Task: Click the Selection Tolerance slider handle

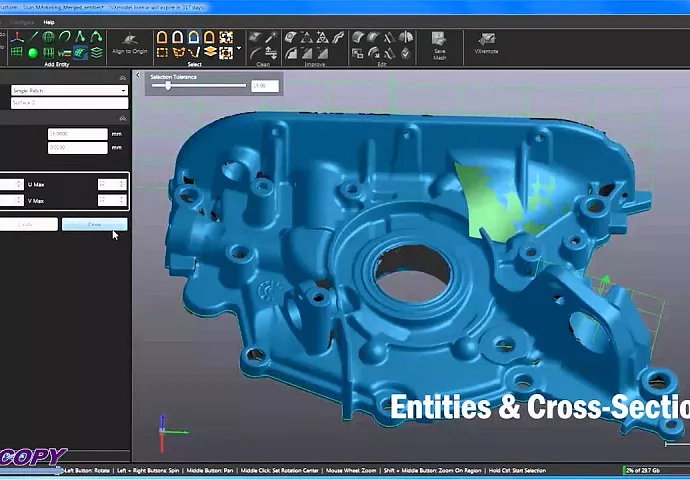Action: coord(168,86)
